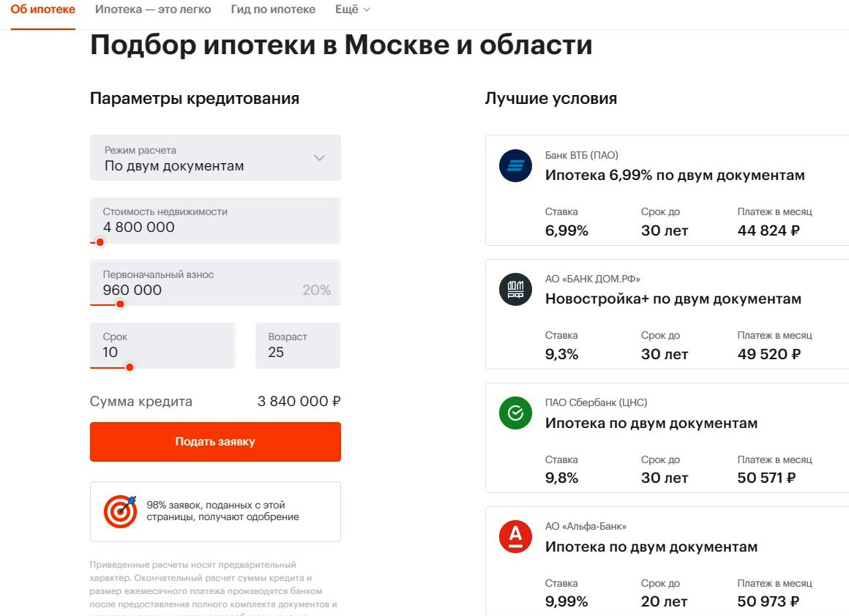
Task: Open the Режим расчета dropdown chevron
Action: coord(319,158)
